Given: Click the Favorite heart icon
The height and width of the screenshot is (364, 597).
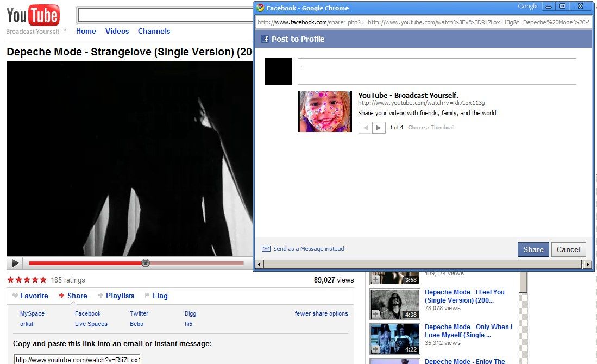Looking at the screenshot, I should (15, 296).
